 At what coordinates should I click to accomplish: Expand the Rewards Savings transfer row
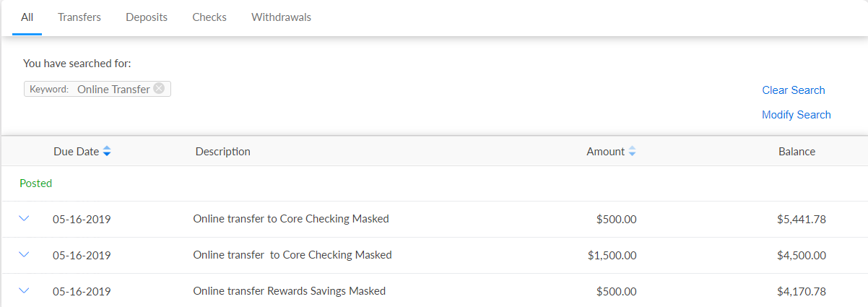24,290
